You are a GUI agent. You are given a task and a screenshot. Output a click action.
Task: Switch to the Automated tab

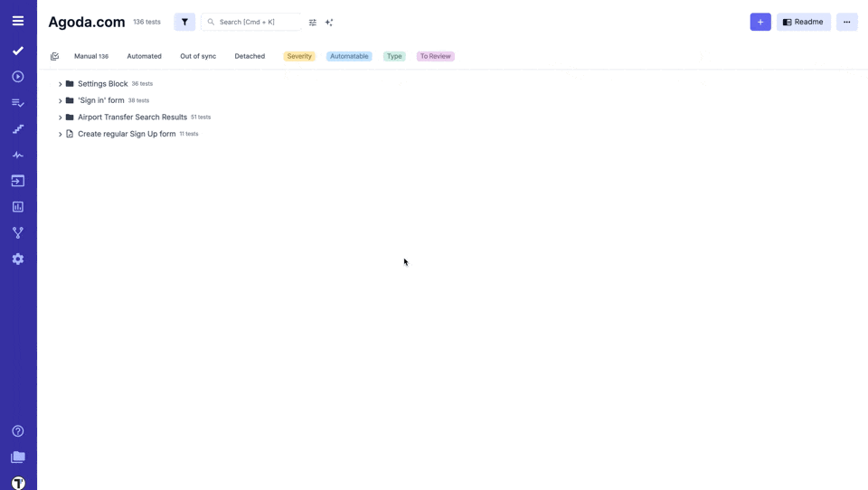(144, 56)
